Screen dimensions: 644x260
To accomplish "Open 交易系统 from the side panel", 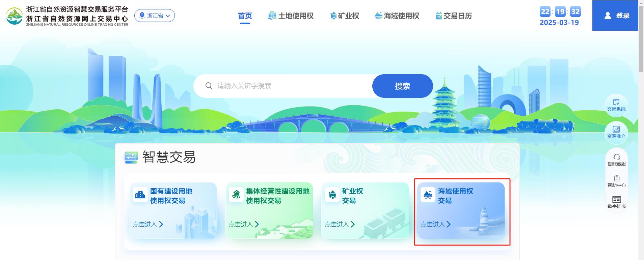I will pos(616,105).
